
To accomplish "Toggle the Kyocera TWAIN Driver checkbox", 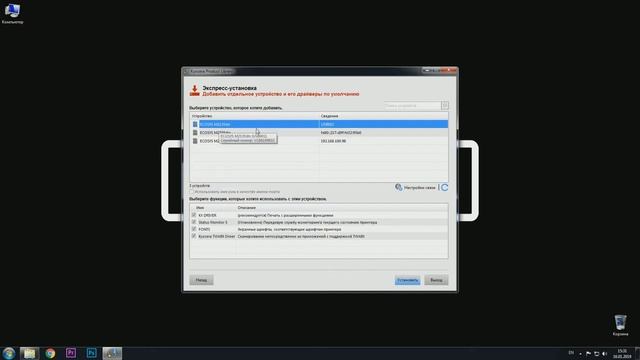I will (194, 236).
